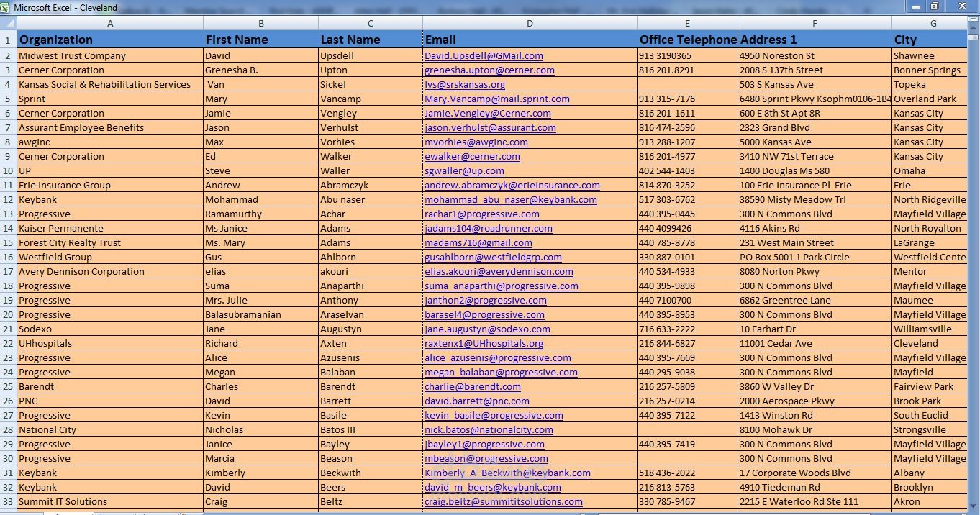Open jason.verhulst@assurant.com email link
980x515 pixels.
click(x=490, y=127)
